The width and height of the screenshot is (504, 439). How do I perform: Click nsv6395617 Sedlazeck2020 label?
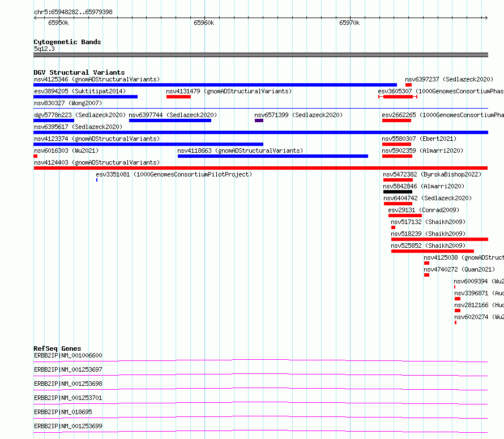pyautogui.click(x=78, y=127)
